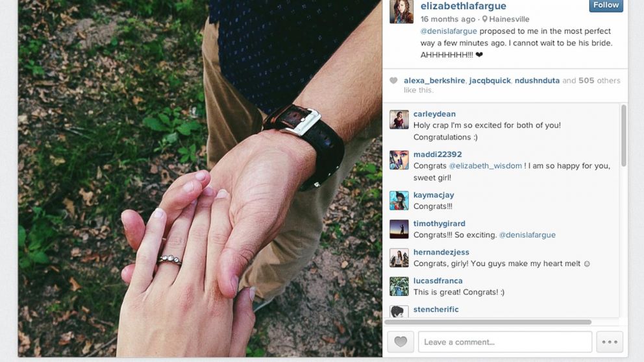The height and width of the screenshot is (362, 644).
Task: Open kaymacjay's profile avatar
Action: pos(399,200)
